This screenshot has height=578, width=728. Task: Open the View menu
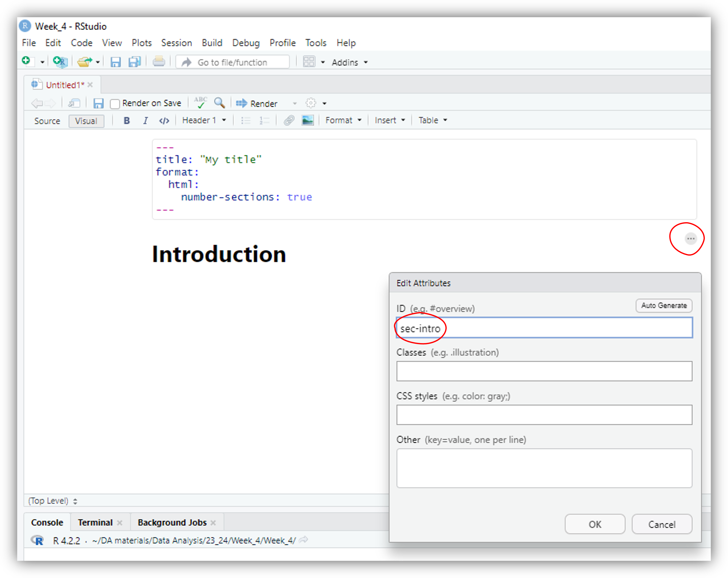click(x=112, y=43)
